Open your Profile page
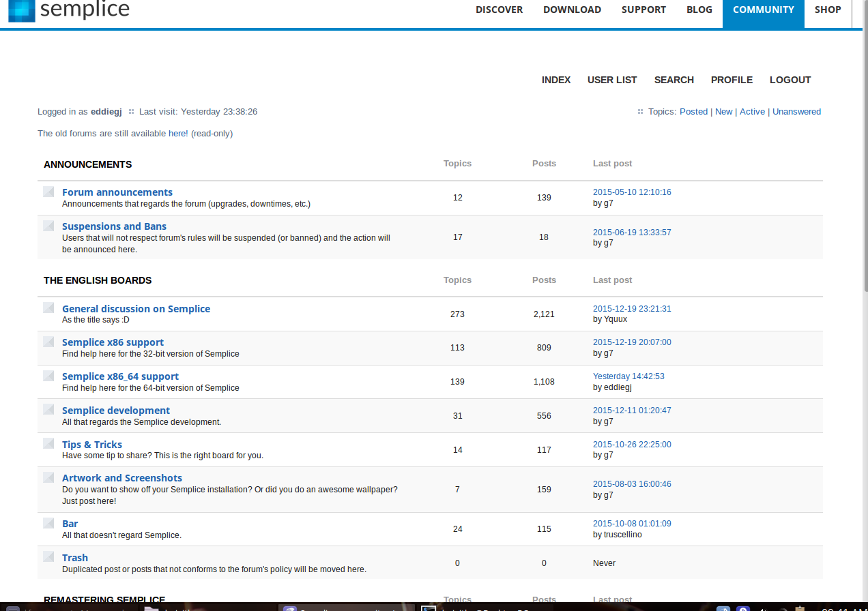This screenshot has height=611, width=868. click(732, 80)
